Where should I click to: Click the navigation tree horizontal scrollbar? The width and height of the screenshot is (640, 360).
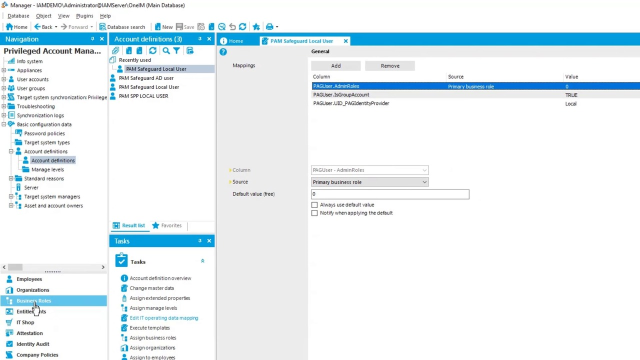53,267
